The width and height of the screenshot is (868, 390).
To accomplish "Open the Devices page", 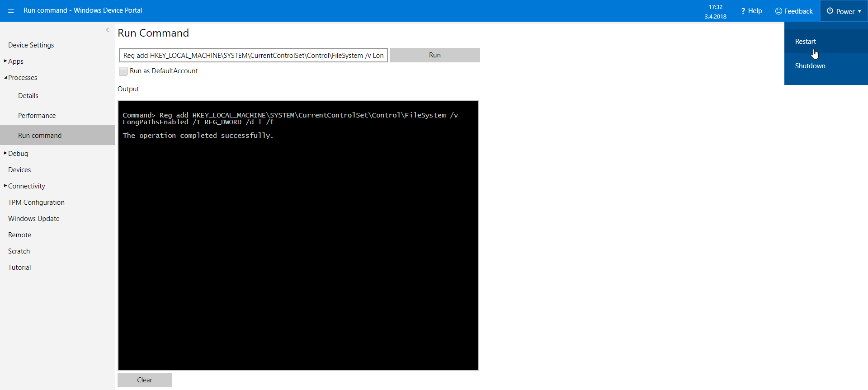I will tap(19, 170).
